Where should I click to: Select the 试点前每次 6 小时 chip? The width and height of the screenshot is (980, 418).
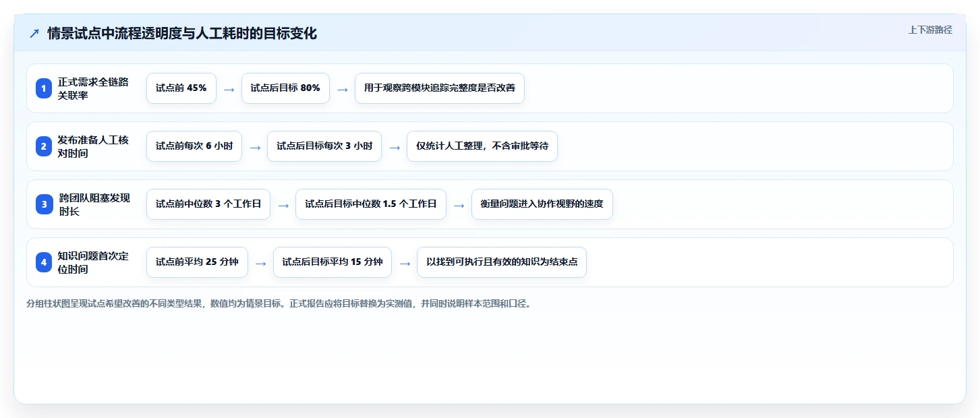click(x=194, y=146)
